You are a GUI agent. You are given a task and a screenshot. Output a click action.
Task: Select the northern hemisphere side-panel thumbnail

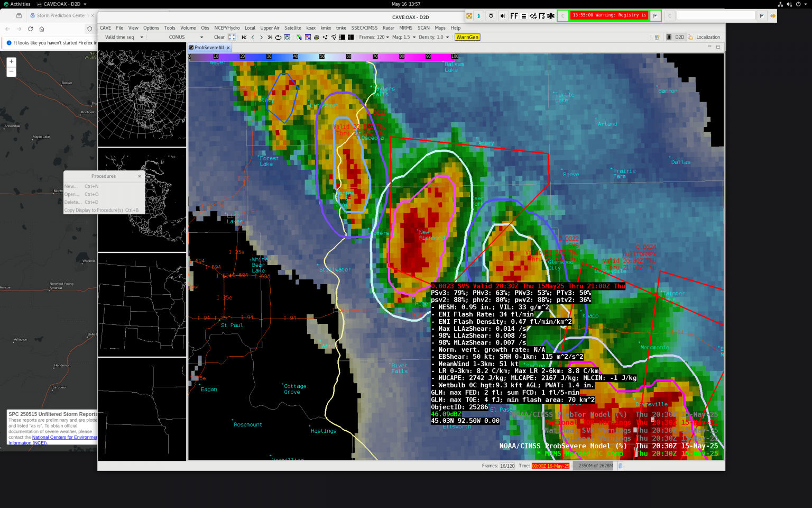(142, 95)
